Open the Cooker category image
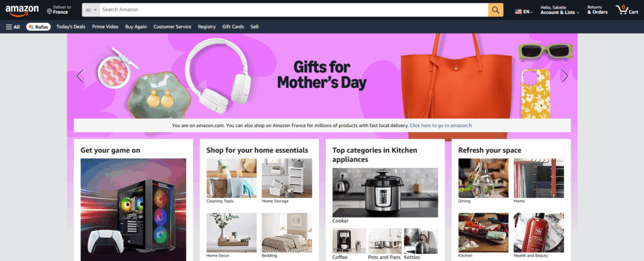Screen dimensions: 644x261 [x=386, y=192]
